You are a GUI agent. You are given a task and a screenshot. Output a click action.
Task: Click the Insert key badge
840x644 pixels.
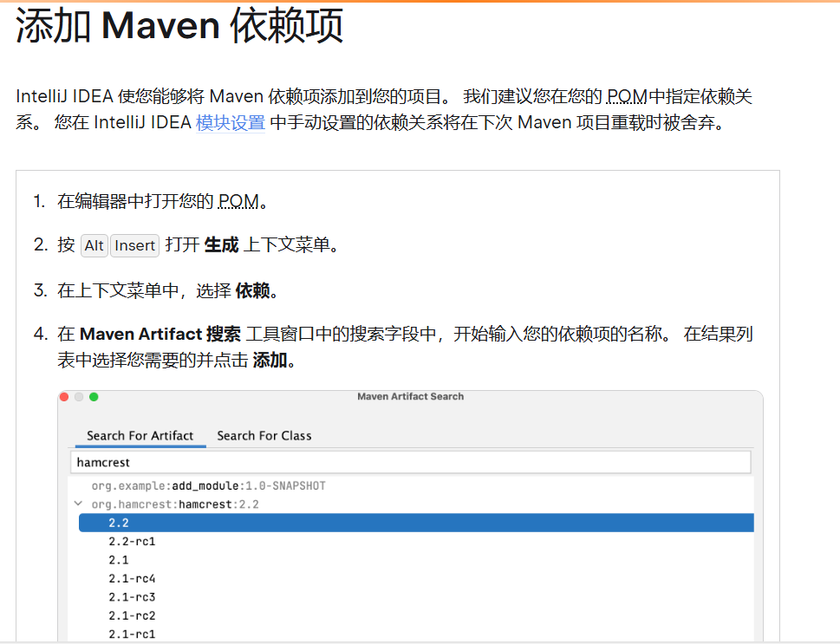click(x=134, y=245)
